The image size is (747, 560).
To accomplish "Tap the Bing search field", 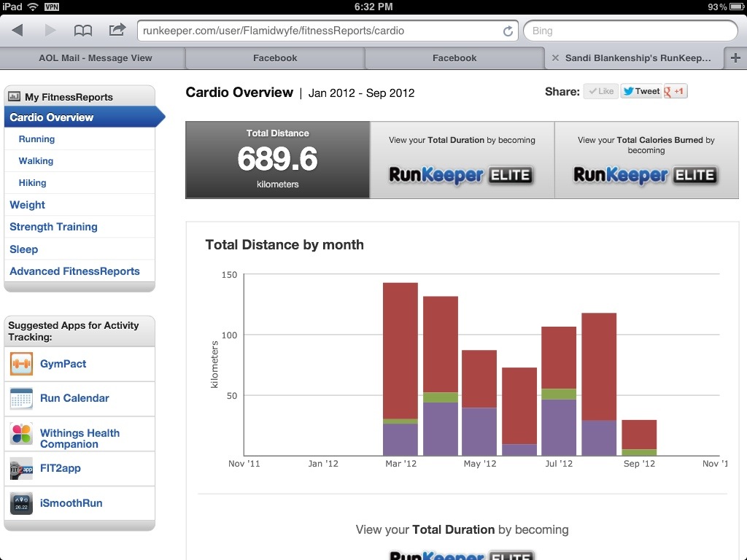I will (x=630, y=31).
